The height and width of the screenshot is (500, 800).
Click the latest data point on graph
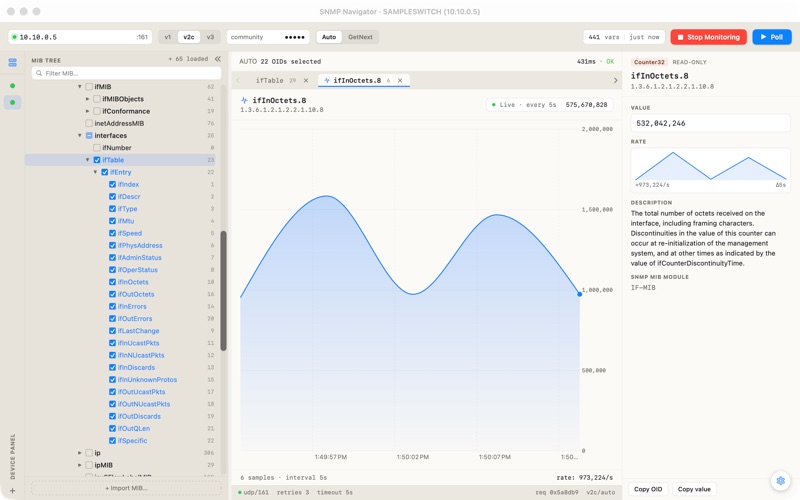[x=580, y=294]
